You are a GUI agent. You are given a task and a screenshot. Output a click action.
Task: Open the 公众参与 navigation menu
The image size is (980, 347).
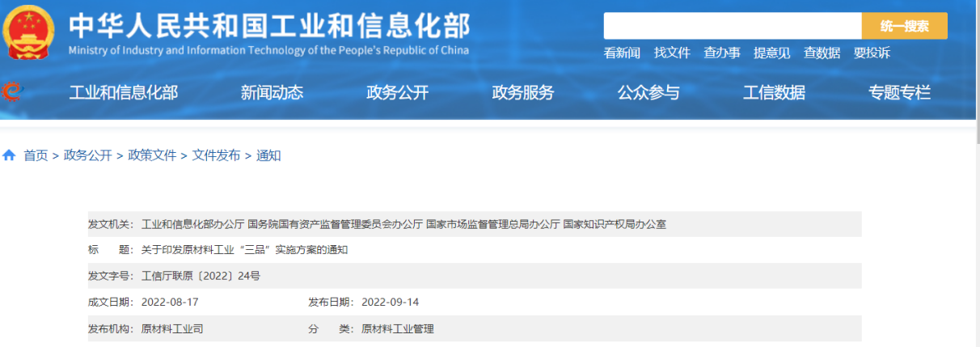click(648, 92)
